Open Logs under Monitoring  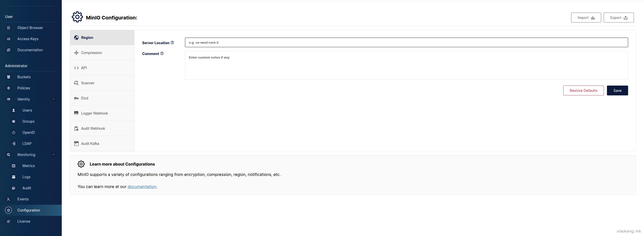[x=26, y=177]
